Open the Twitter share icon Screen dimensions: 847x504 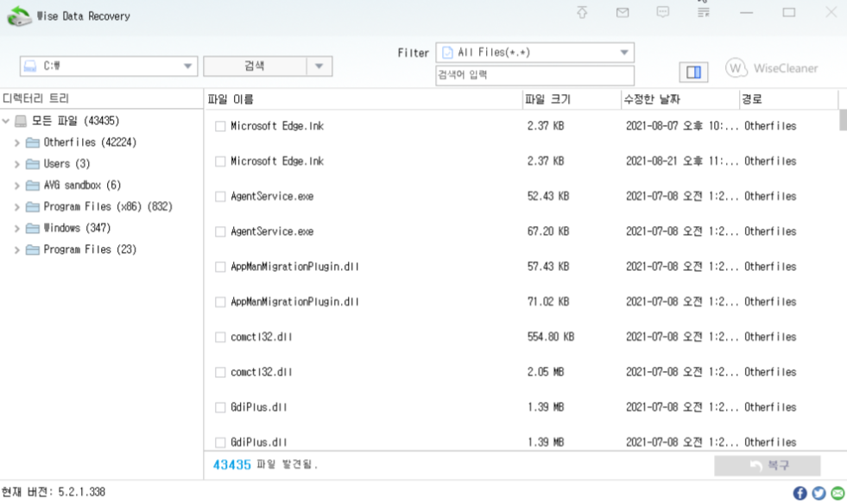tap(819, 493)
